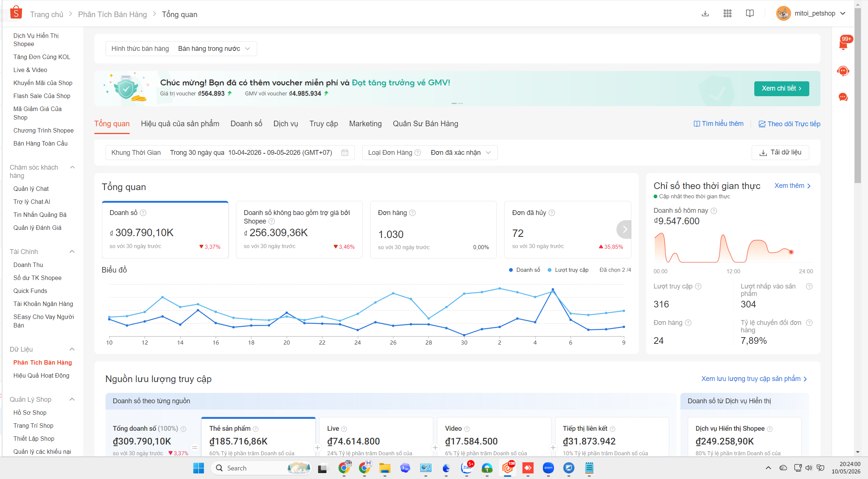This screenshot has width=868, height=479.
Task: Switch to the Doanh số tab
Action: (x=246, y=124)
